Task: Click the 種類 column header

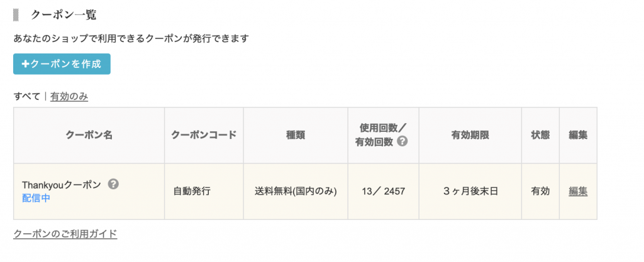Action: click(x=296, y=135)
